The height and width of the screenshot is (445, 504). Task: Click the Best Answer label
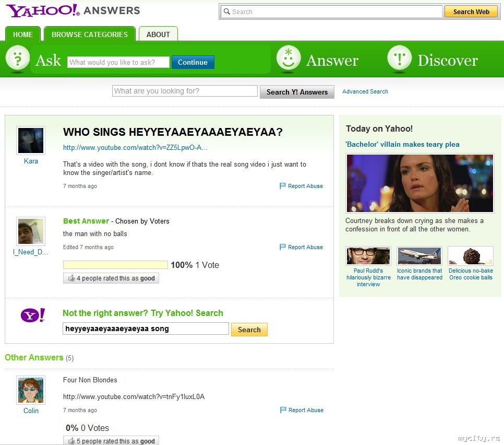click(86, 221)
